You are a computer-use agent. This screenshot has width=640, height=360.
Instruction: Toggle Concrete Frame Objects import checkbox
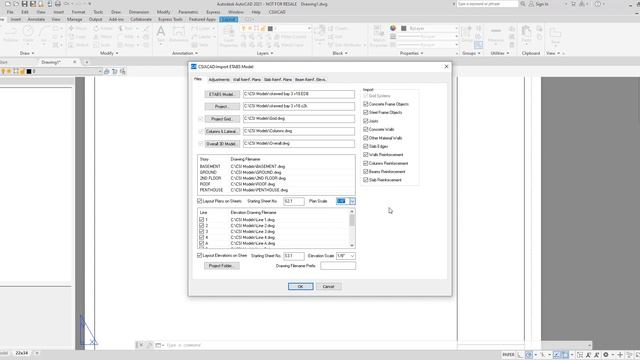[x=366, y=104]
